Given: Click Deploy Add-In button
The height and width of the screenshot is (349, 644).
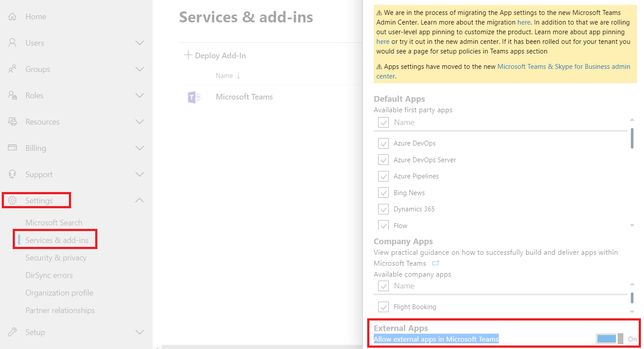Looking at the screenshot, I should (215, 56).
